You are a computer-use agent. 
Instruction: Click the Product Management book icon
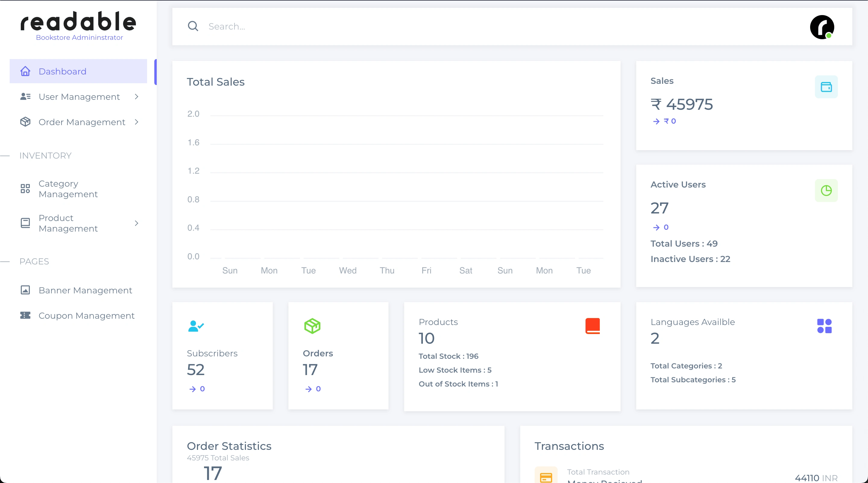tap(25, 223)
